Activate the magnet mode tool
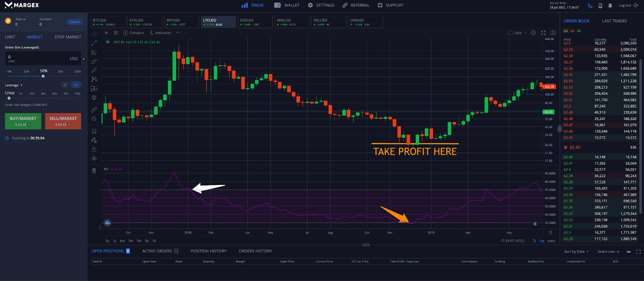The image size is (644, 281). point(94,131)
